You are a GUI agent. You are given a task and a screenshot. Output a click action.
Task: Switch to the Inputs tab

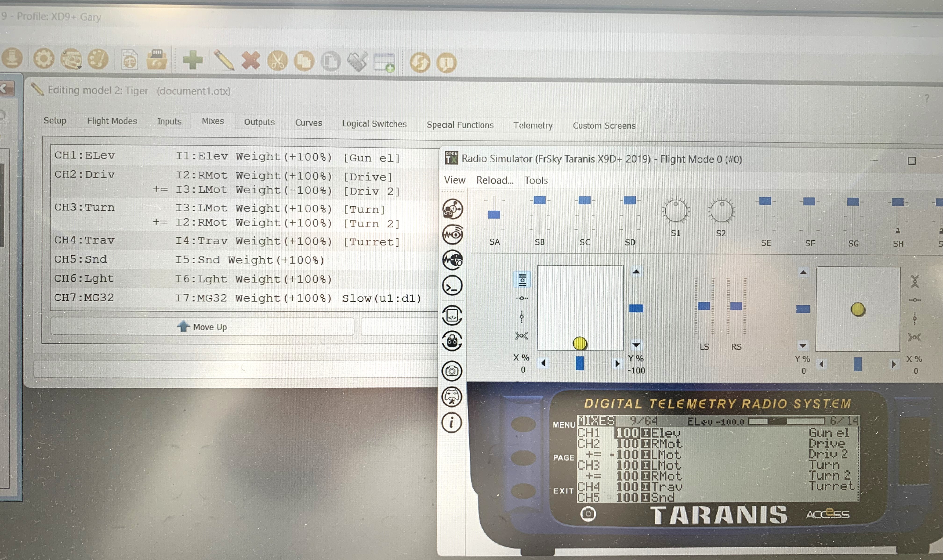coord(169,122)
